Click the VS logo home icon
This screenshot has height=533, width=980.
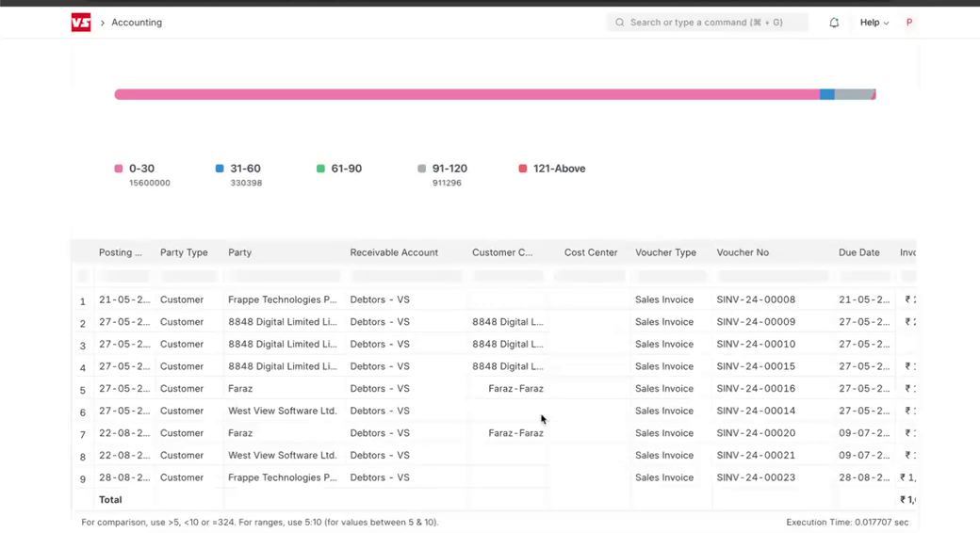81,23
